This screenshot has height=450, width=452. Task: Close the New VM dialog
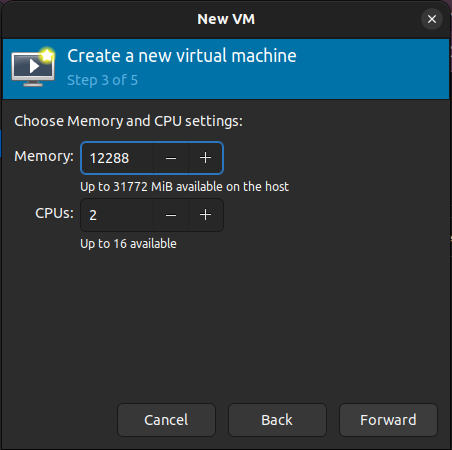432,19
